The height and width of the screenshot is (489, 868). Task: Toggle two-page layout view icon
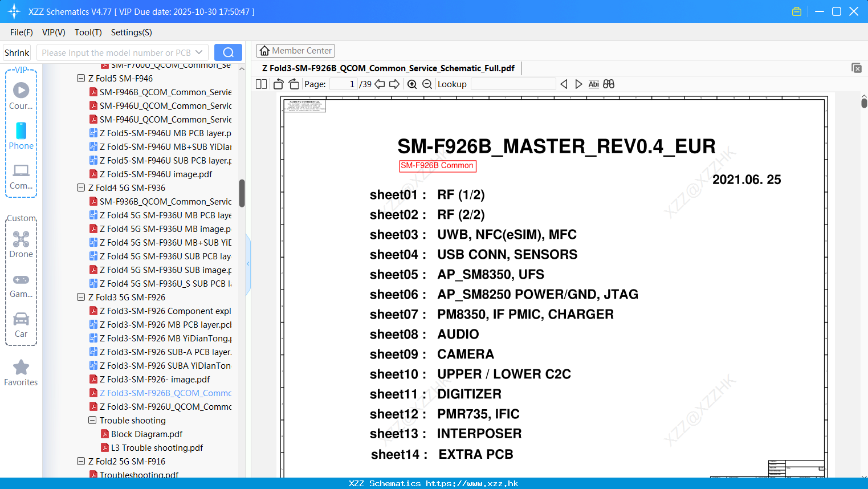click(x=261, y=84)
